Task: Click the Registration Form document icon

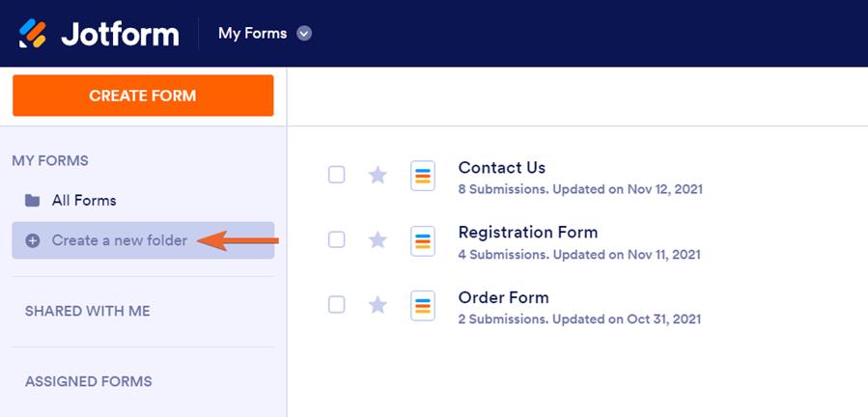Action: 423,240
